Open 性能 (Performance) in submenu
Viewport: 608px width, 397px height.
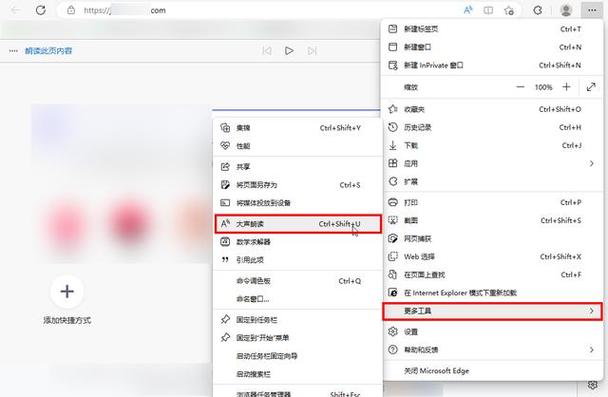298,146
